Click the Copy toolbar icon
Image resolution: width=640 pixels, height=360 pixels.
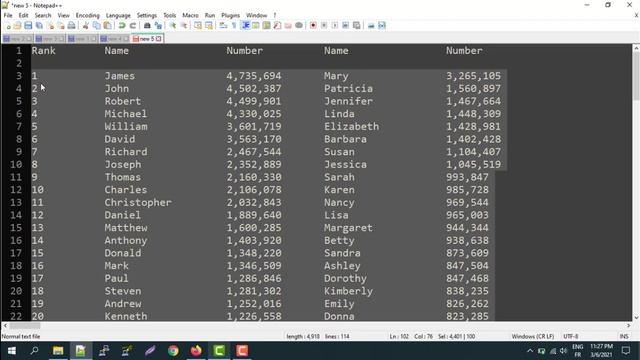(x=97, y=25)
